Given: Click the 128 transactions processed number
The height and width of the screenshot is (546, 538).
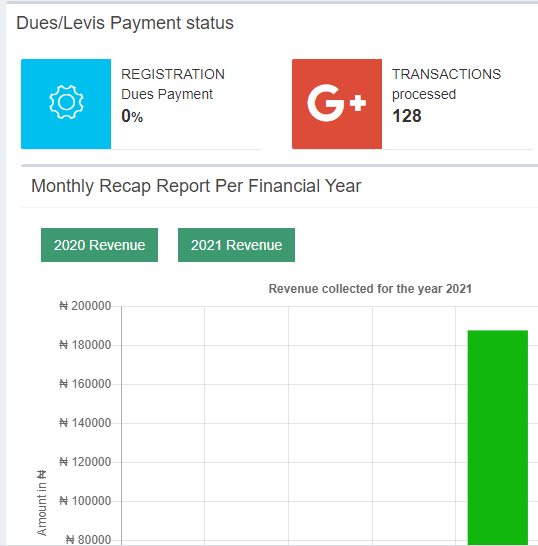Looking at the screenshot, I should pyautogui.click(x=407, y=116).
